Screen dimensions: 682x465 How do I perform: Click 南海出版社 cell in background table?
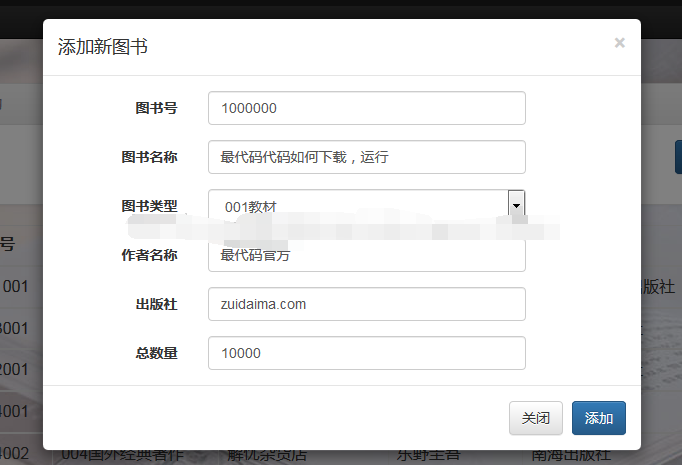pos(571,455)
